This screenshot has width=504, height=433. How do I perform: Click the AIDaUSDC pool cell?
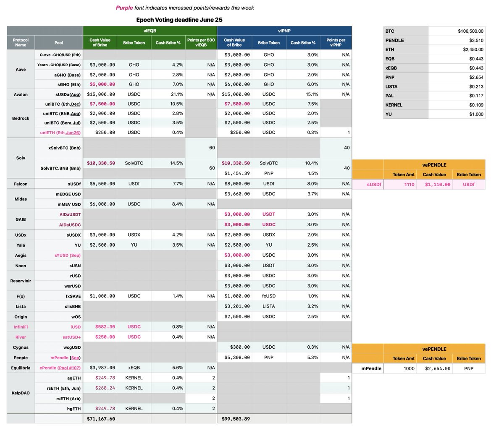click(59, 224)
